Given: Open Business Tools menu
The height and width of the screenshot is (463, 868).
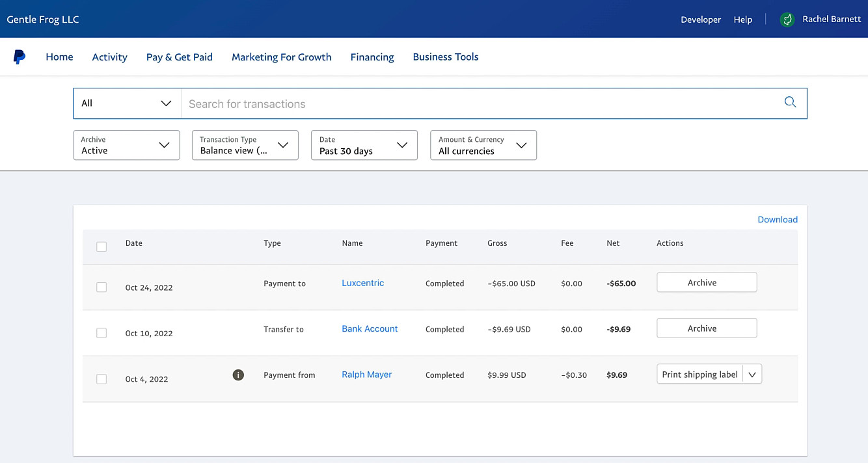Looking at the screenshot, I should pos(446,57).
